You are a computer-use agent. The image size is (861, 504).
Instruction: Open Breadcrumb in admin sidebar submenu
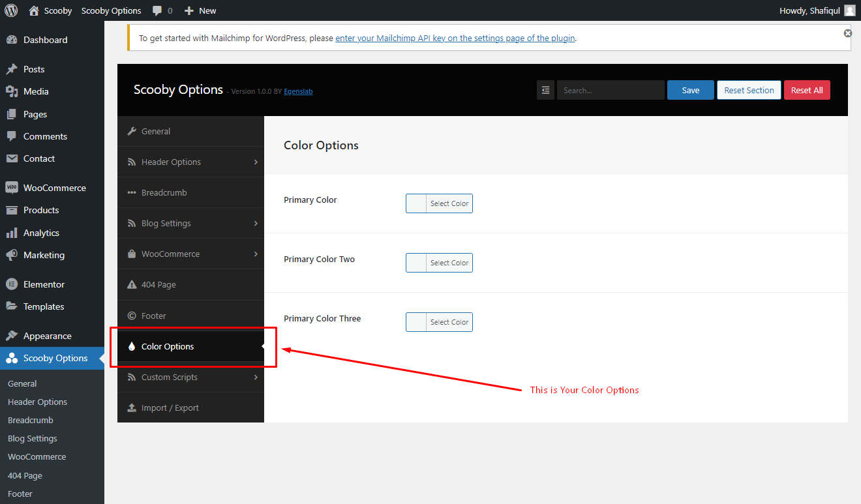(x=31, y=420)
